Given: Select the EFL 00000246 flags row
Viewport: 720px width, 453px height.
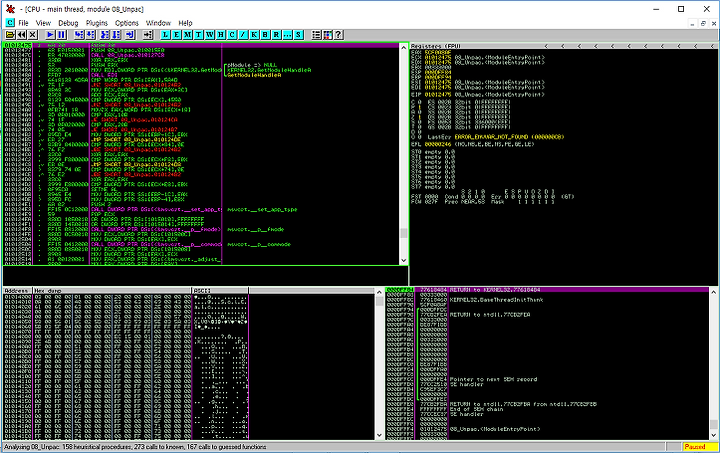Looking at the screenshot, I should coord(472,144).
